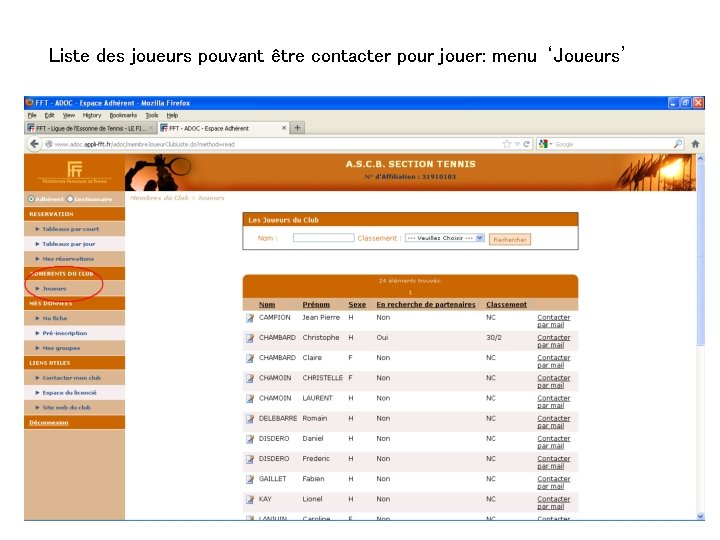Sort by En recherche de partenaires header

[x=426, y=304]
